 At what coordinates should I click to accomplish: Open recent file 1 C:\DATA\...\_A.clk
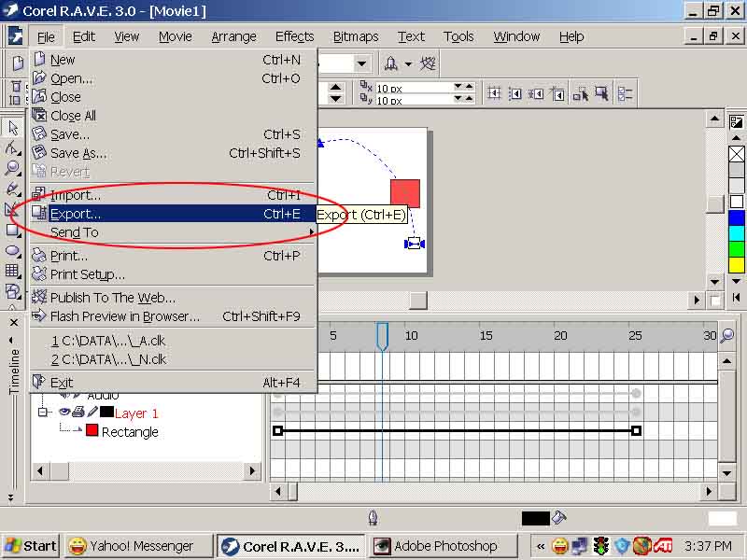(x=173, y=341)
